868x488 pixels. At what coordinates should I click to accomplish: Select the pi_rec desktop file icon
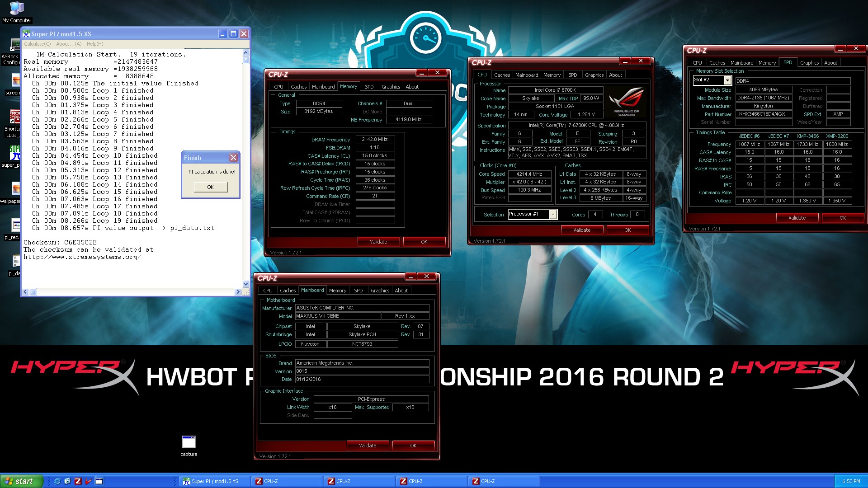[12, 229]
